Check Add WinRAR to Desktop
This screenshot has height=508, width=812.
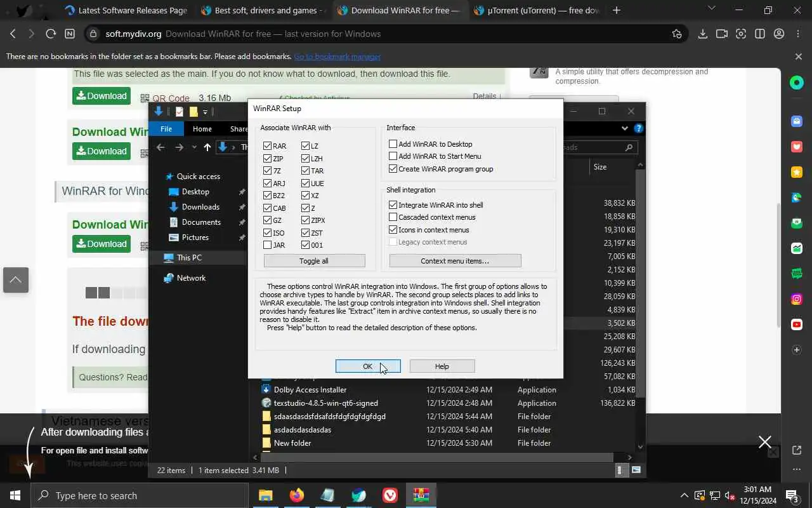point(393,144)
